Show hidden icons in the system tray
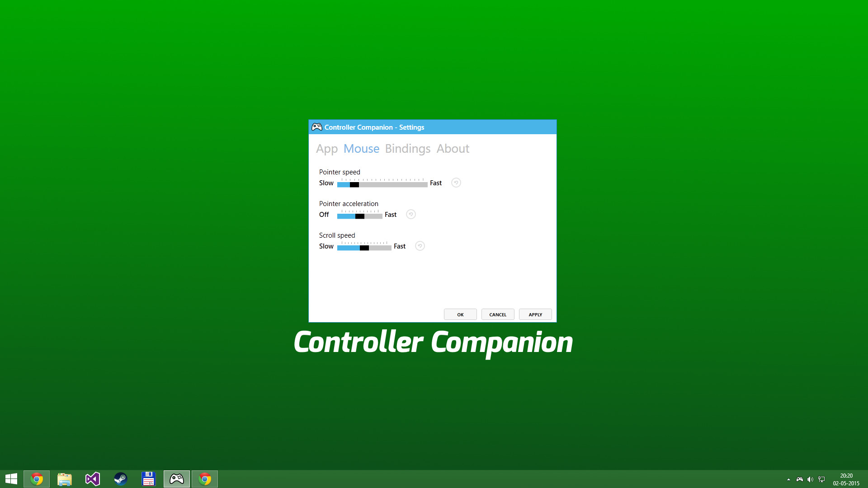 (788, 479)
